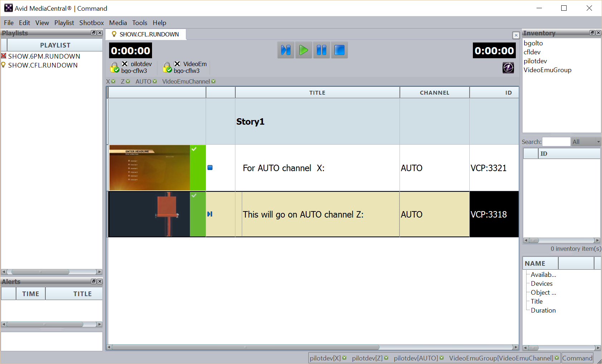This screenshot has height=364, width=602.
Task: Click the thumbnail for 'For AUTO channel X' item
Action: pyautogui.click(x=150, y=168)
